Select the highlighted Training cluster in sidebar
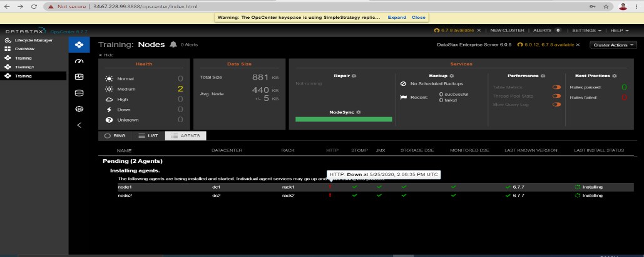 [33, 76]
